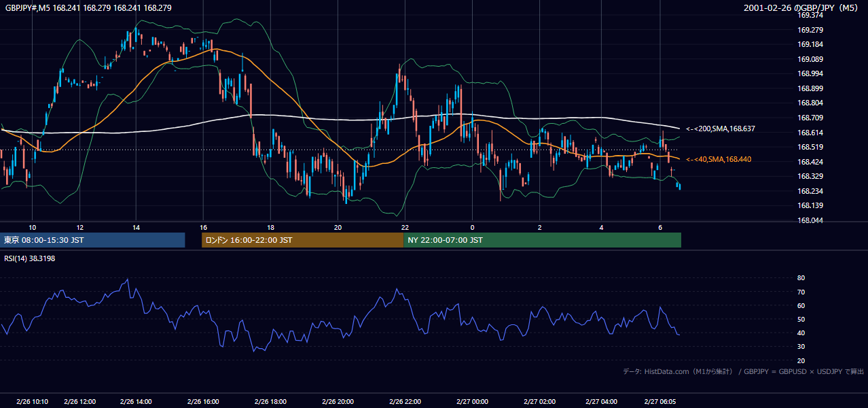
Task: Click the bottom date label 2/26 20:00
Action: click(338, 401)
